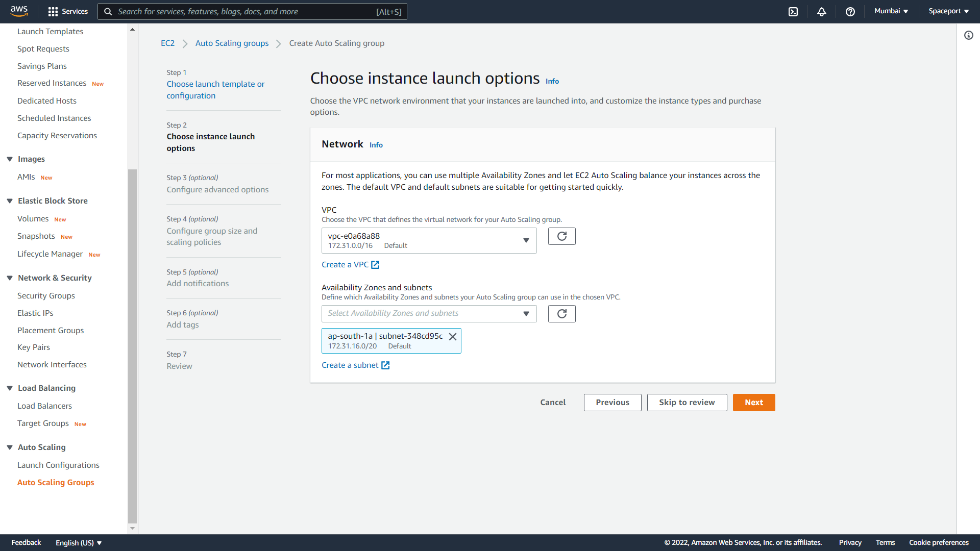The image size is (980, 551).
Task: Collapse the Auto Scaling sidebar section
Action: click(10, 447)
